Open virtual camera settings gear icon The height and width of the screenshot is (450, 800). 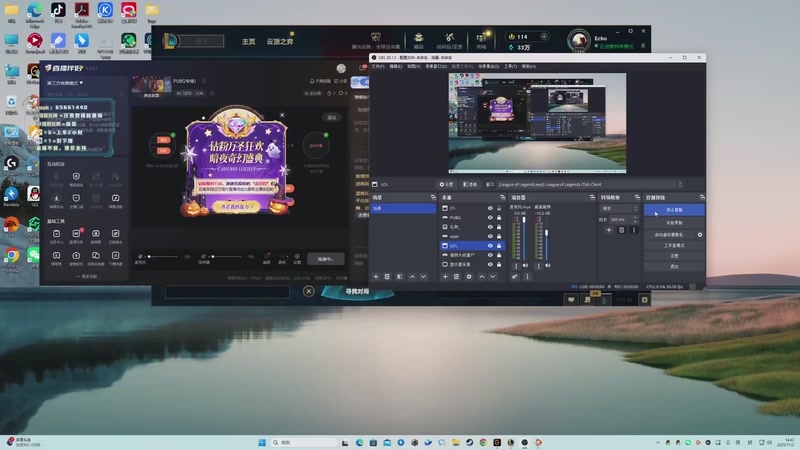pyautogui.click(x=700, y=235)
